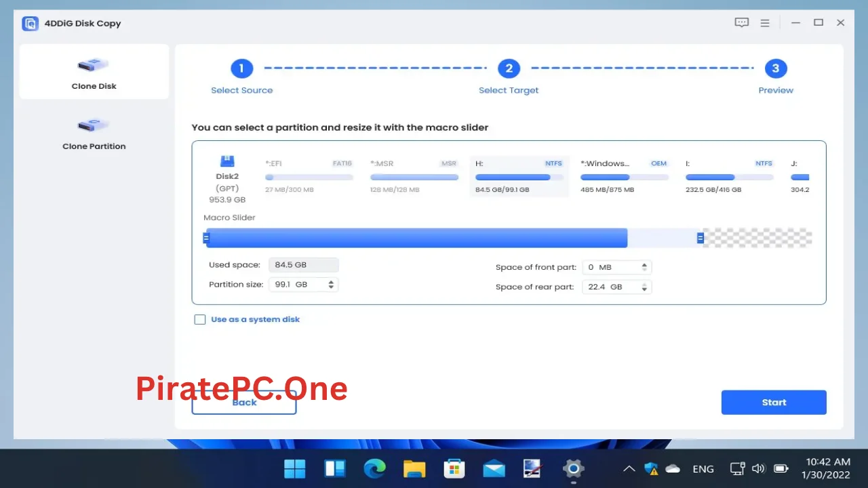Click the 953.9 GB disk size text
The width and height of the screenshot is (868, 488).
227,200
